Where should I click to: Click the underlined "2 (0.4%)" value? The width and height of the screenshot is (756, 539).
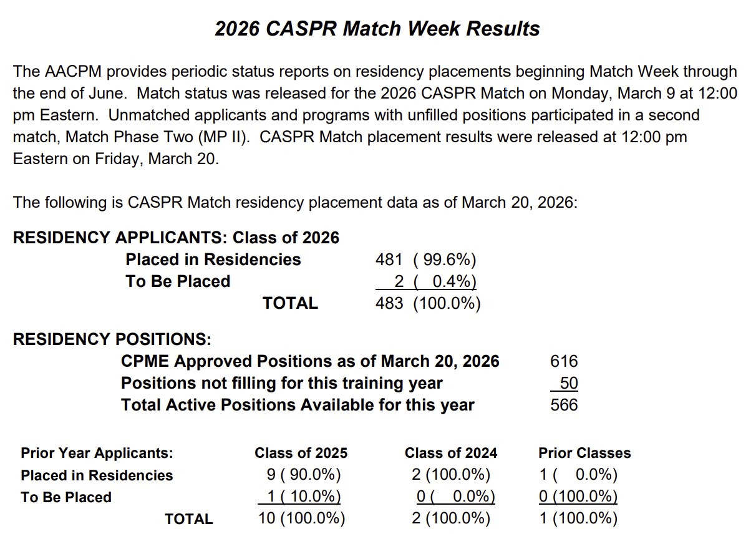tap(427, 281)
